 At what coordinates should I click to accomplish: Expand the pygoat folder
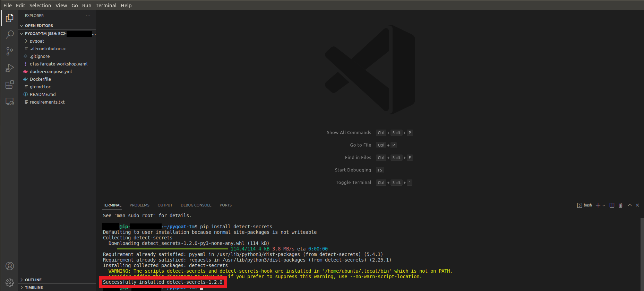click(x=57, y=41)
